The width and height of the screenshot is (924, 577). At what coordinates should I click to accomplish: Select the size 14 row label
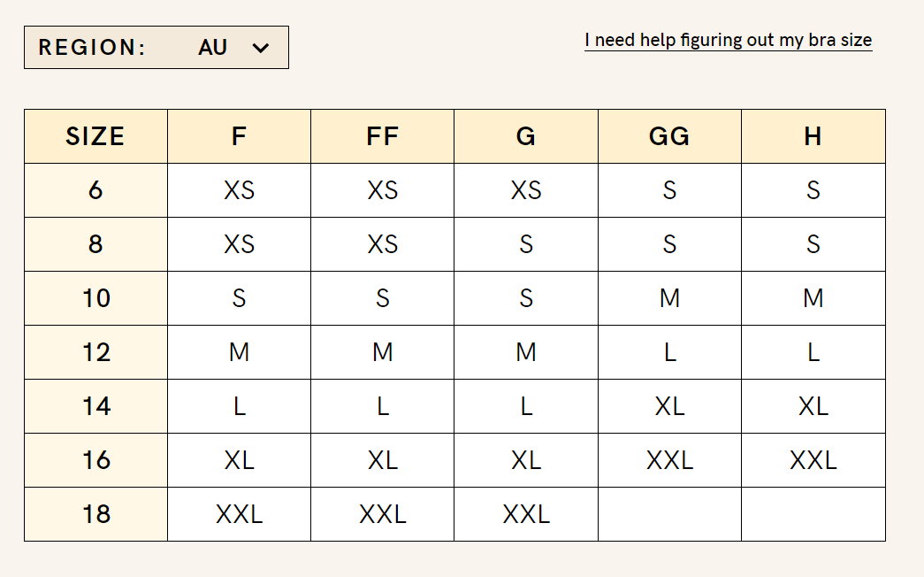point(95,406)
